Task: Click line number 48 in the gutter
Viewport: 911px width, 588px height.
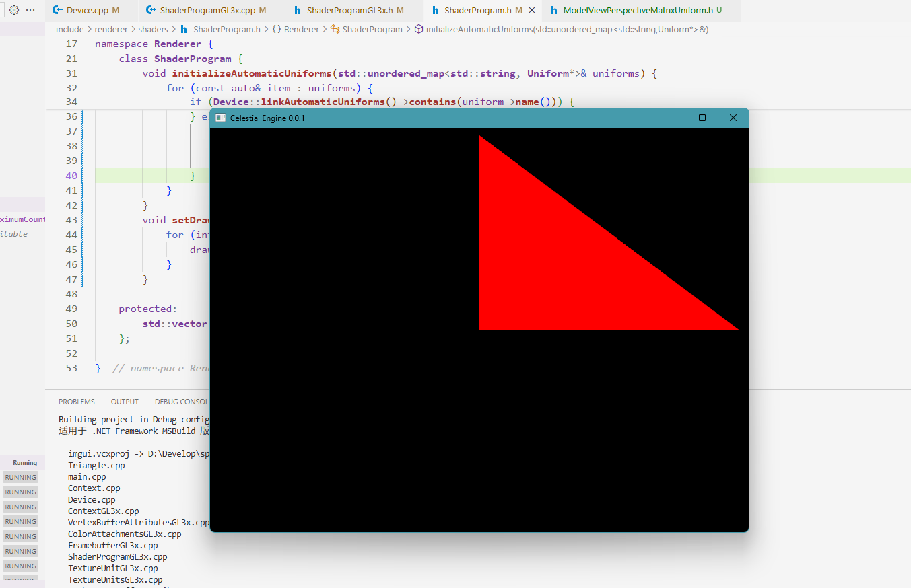Action: pyautogui.click(x=71, y=294)
